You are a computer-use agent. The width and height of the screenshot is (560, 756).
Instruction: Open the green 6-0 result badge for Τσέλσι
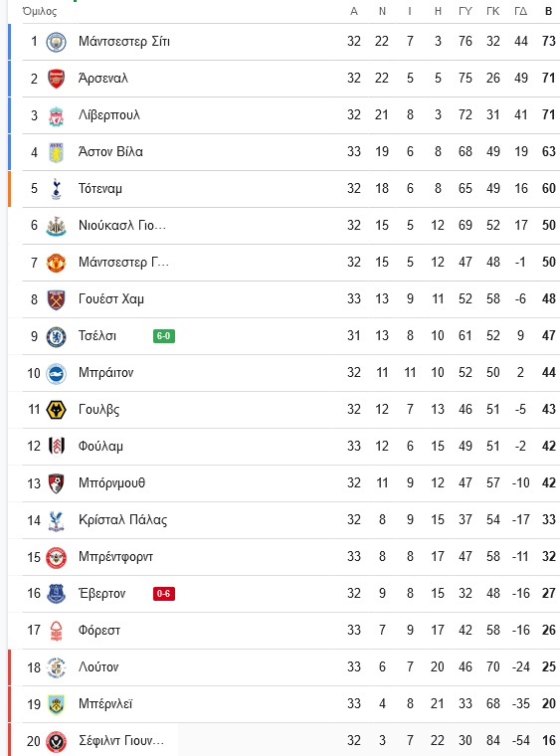(164, 336)
